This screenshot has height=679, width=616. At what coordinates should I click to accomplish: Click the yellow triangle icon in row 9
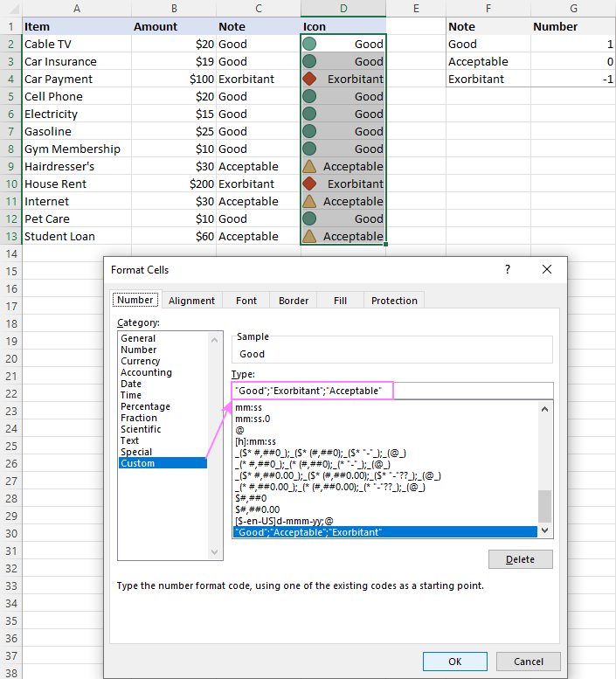(309, 166)
